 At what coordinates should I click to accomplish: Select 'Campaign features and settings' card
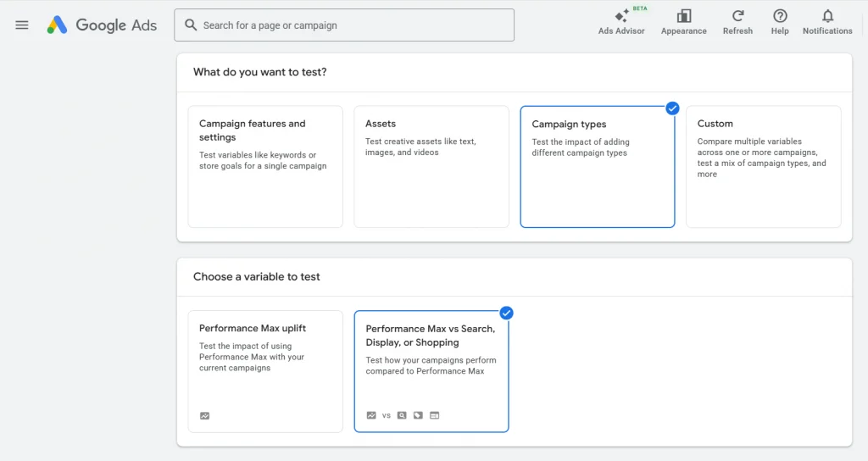click(x=265, y=167)
